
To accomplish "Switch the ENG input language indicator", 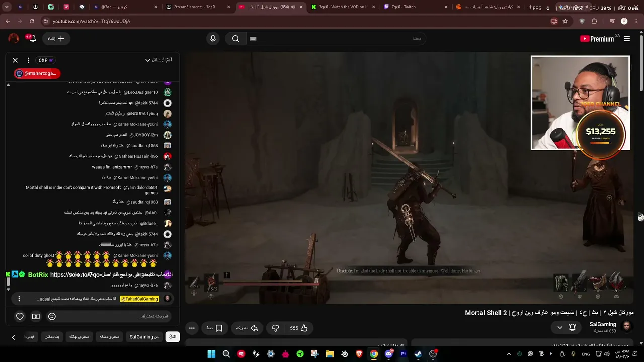I will pyautogui.click(x=586, y=354).
